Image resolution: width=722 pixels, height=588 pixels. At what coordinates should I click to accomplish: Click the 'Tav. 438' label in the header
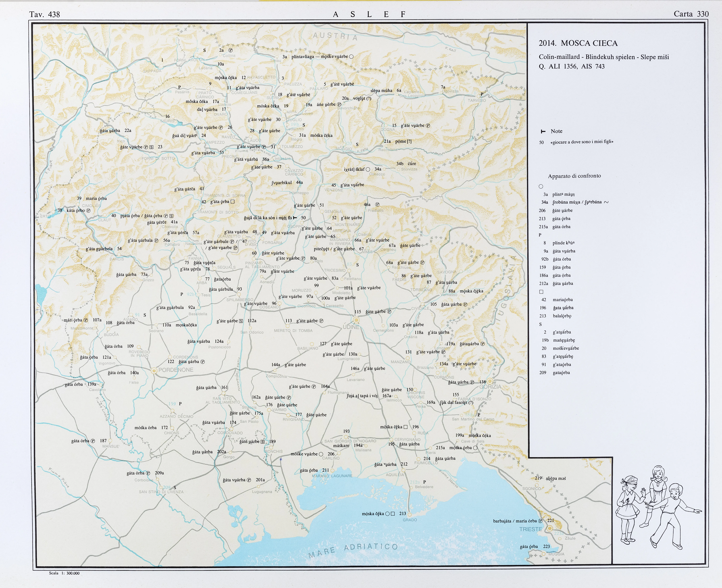pyautogui.click(x=45, y=14)
